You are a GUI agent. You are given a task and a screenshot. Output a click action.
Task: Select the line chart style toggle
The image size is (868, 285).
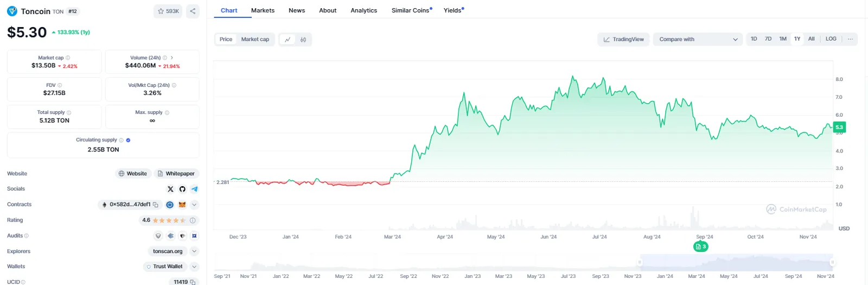288,40
